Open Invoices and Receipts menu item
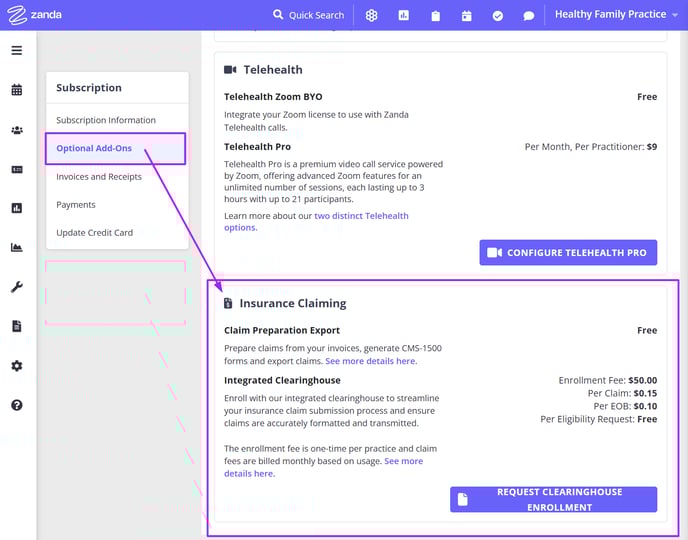Image resolution: width=688 pixels, height=540 pixels. coord(99,177)
